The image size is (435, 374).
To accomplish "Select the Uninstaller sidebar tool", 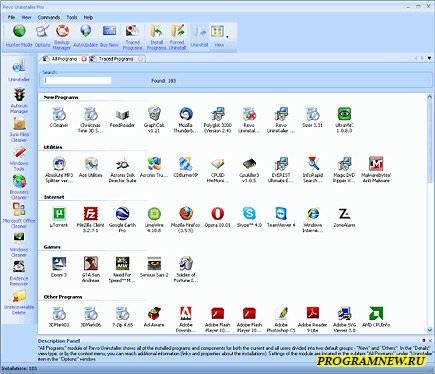I will [19, 70].
